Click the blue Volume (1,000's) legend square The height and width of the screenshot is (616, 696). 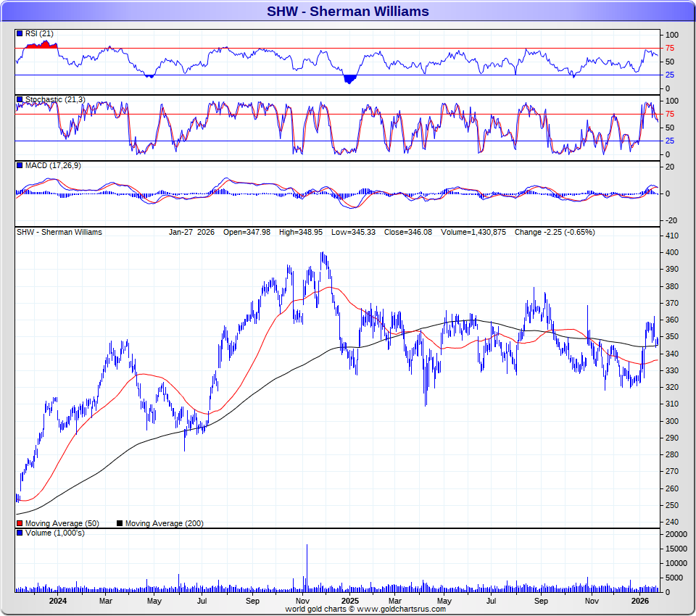20,533
